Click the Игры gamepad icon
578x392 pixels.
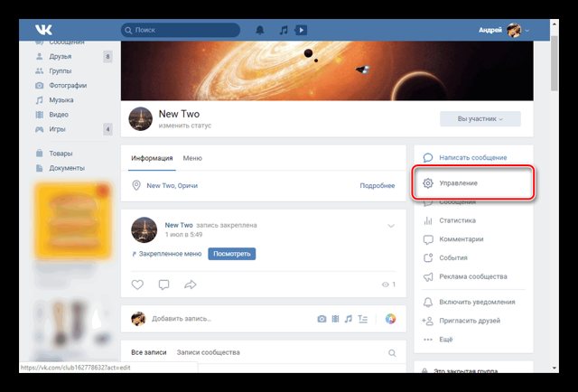[x=39, y=129]
